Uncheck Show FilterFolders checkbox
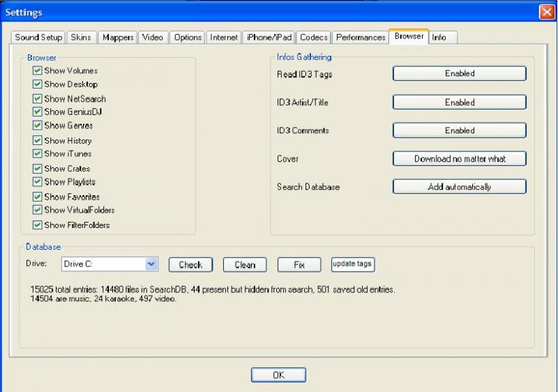The width and height of the screenshot is (558, 392). click(38, 225)
